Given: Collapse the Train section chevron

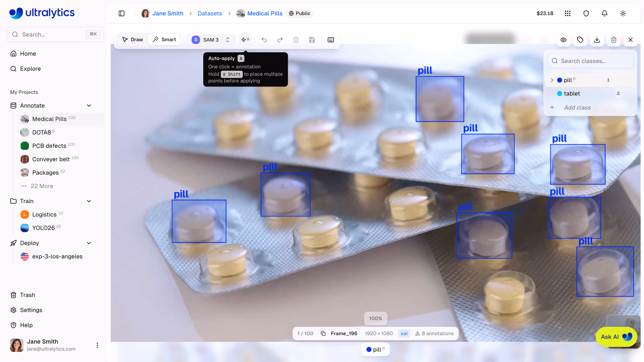Looking at the screenshot, I should [89, 201].
